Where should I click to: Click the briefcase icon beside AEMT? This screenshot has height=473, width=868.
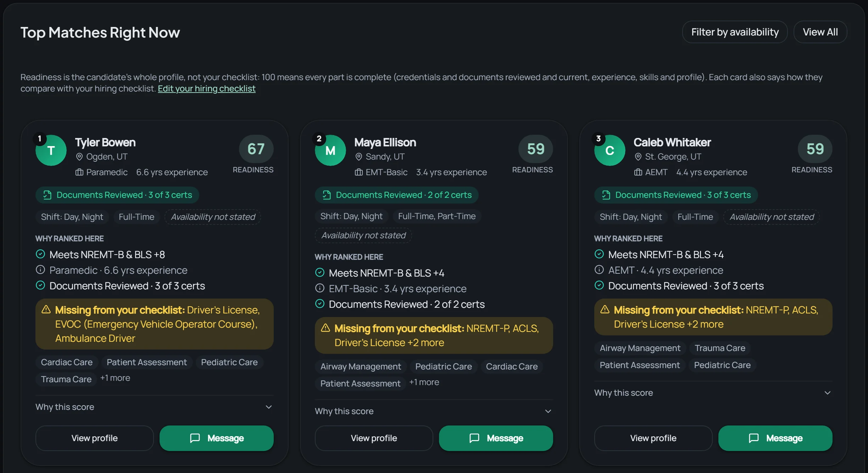click(638, 172)
